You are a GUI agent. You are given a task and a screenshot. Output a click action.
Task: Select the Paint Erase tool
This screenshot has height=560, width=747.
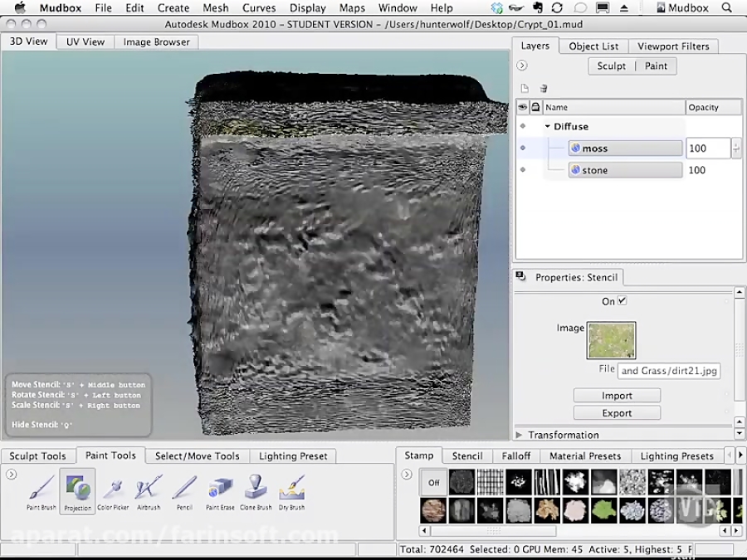219,489
